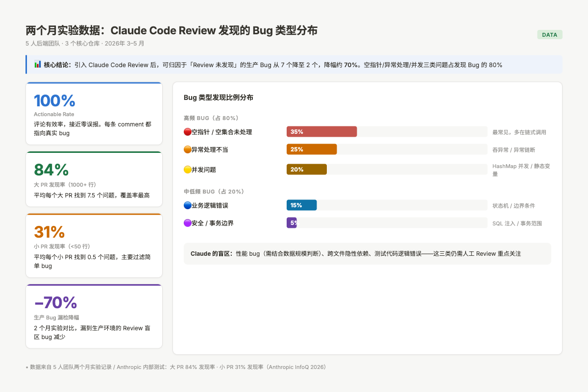Viewport: 588px width, 392px height.
Task: Click the yellow dot beside 并发问题
Action: (187, 170)
